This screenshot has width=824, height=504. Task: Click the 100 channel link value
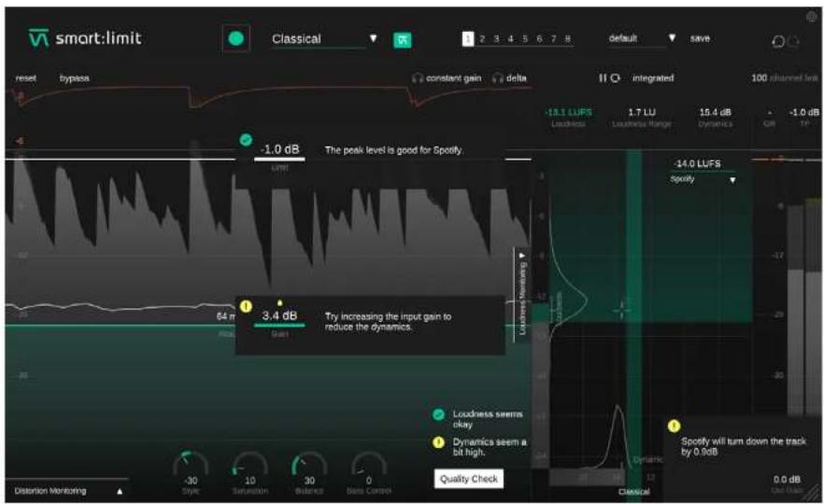pyautogui.click(x=759, y=77)
